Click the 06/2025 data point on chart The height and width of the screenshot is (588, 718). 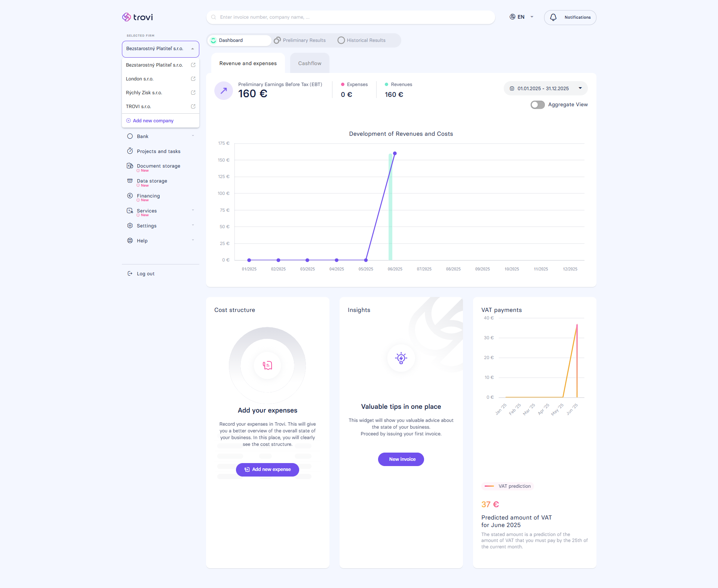395,153
